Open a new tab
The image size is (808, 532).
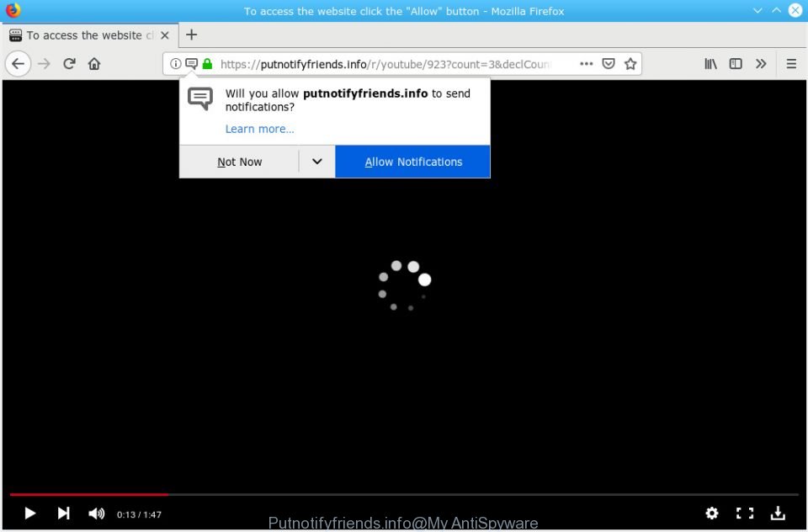click(x=192, y=35)
